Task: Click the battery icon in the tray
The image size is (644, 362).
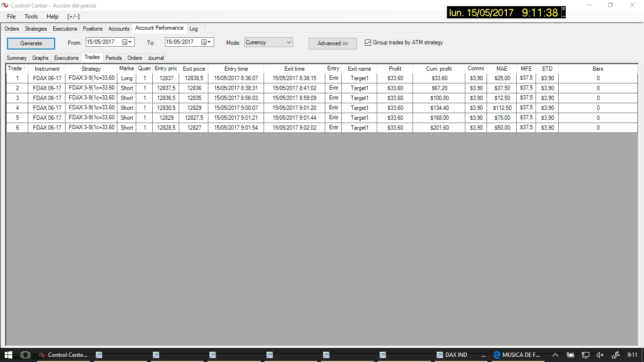Action: pos(570,355)
